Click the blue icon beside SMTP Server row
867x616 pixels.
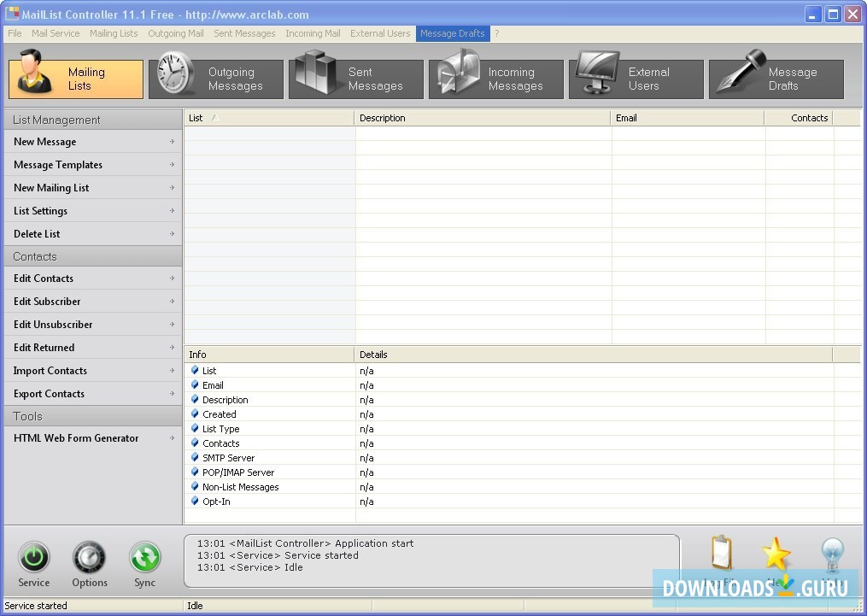click(x=195, y=457)
